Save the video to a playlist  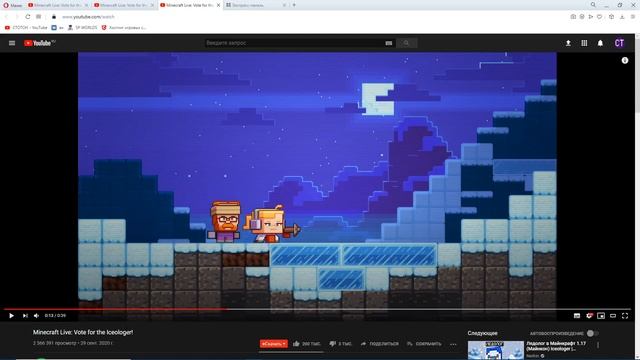pyautogui.click(x=424, y=344)
